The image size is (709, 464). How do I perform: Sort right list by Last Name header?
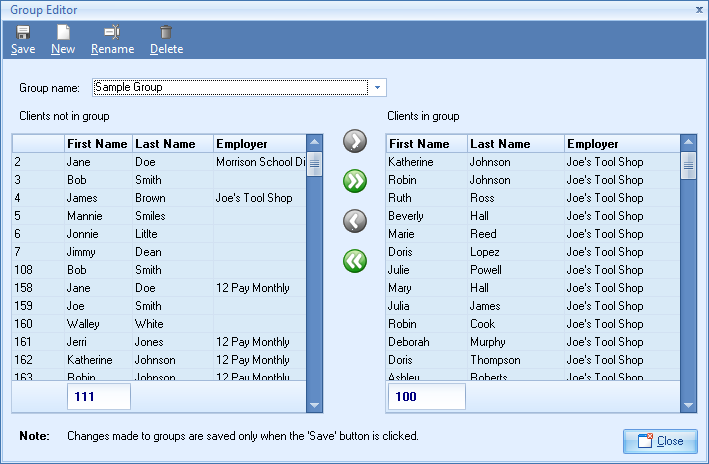tap(515, 144)
